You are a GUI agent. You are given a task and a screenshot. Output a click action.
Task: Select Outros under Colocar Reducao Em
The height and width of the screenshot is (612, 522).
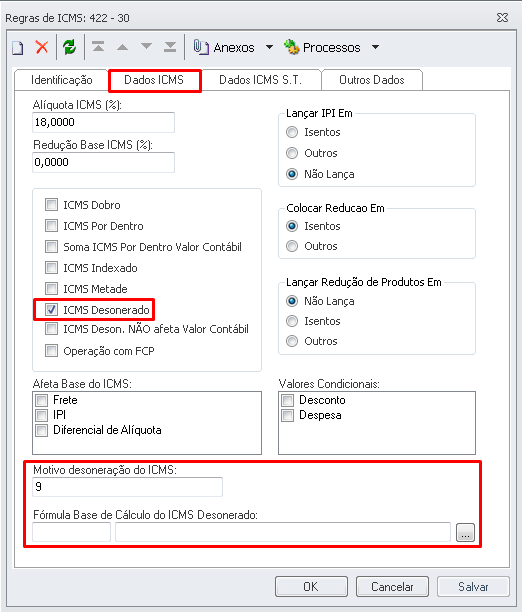pos(292,246)
